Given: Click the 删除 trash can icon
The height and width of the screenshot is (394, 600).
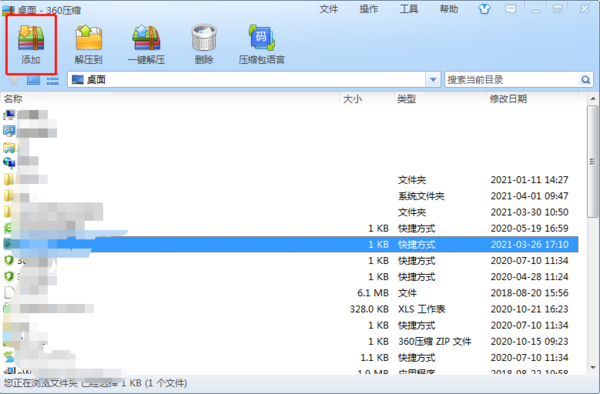Looking at the screenshot, I should coord(204,37).
